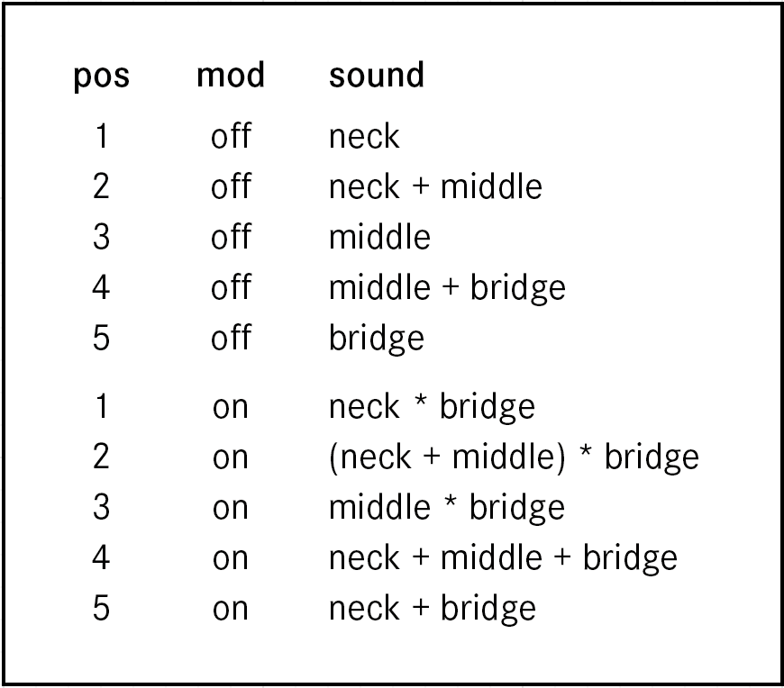
Task: Select the 'middle + bridge' sound text
Action: point(447,288)
